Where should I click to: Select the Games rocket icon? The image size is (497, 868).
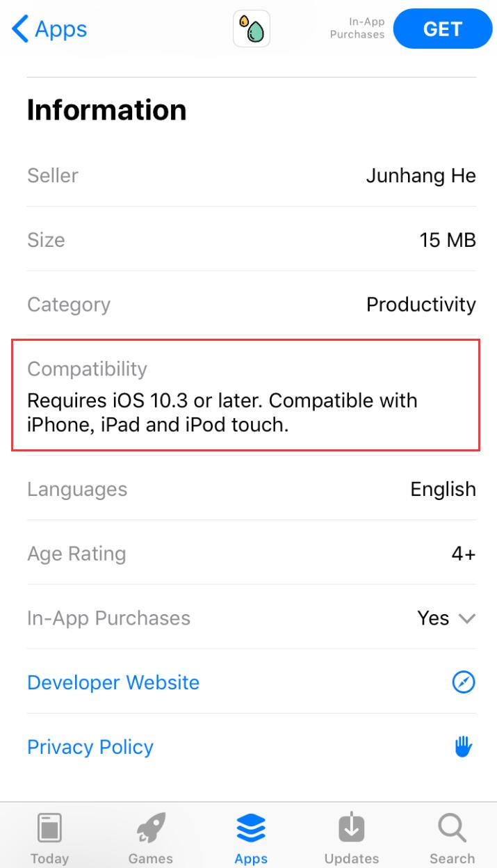[x=150, y=828]
